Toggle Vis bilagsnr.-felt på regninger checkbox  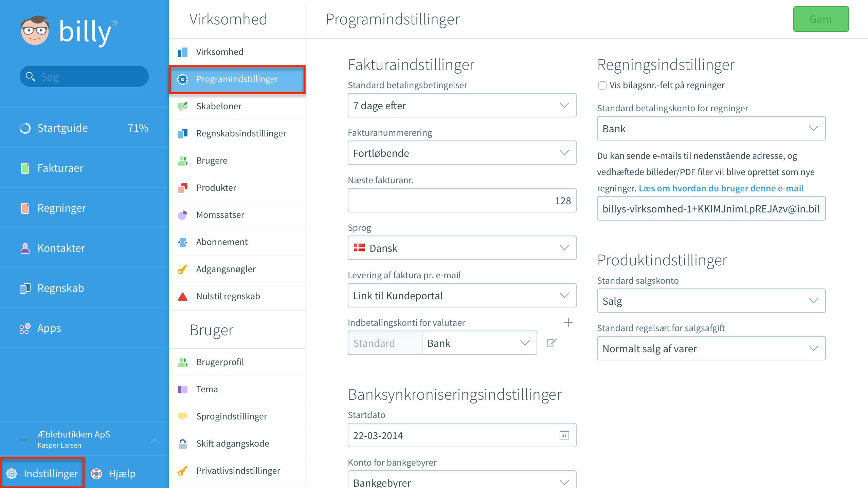click(x=602, y=85)
